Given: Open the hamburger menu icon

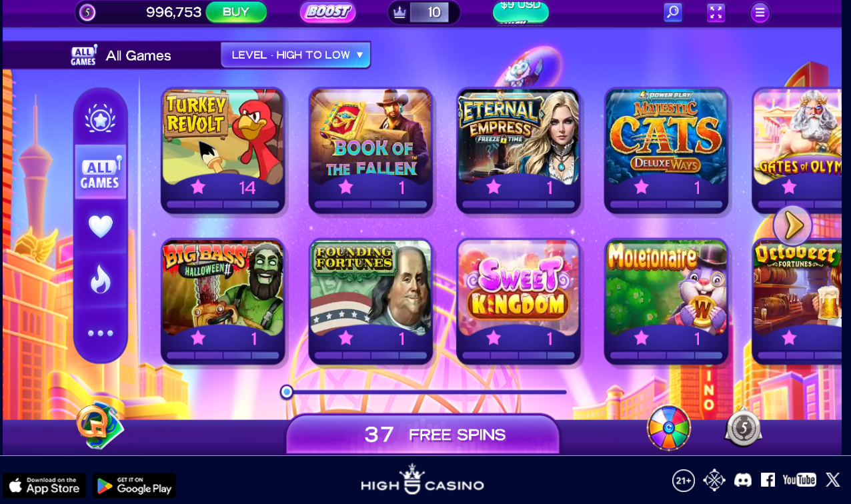Looking at the screenshot, I should click(x=760, y=12).
